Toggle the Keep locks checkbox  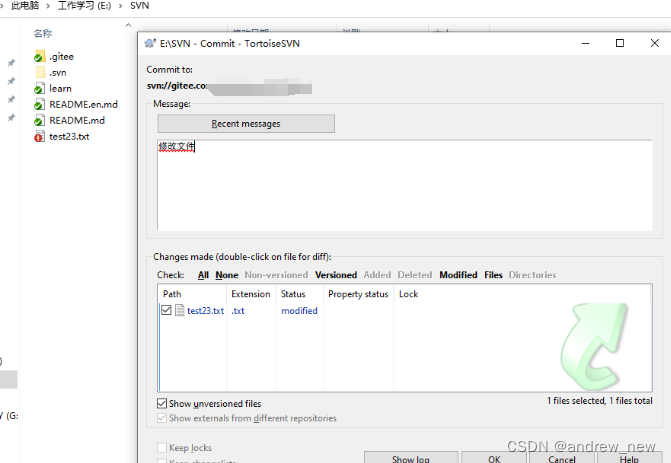[162, 448]
